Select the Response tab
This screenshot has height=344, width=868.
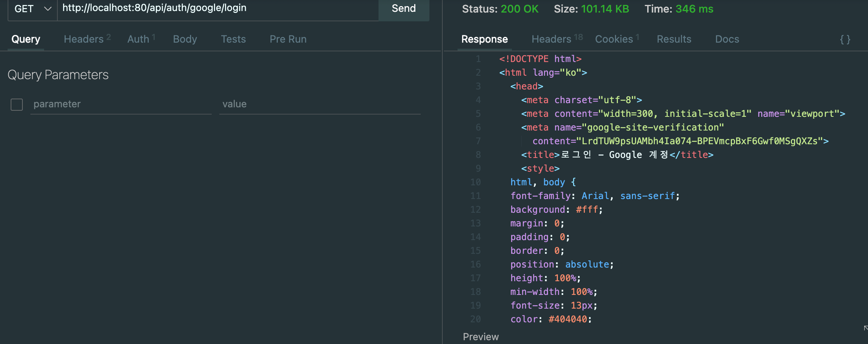[485, 39]
